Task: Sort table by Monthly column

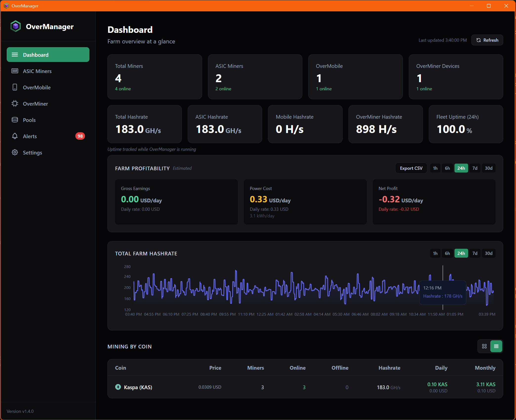Action: point(485,368)
